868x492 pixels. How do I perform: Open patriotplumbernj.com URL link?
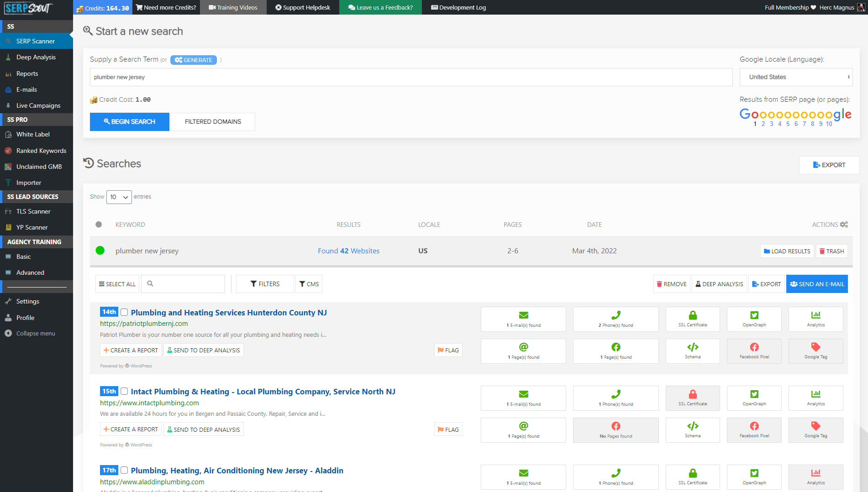(x=144, y=324)
